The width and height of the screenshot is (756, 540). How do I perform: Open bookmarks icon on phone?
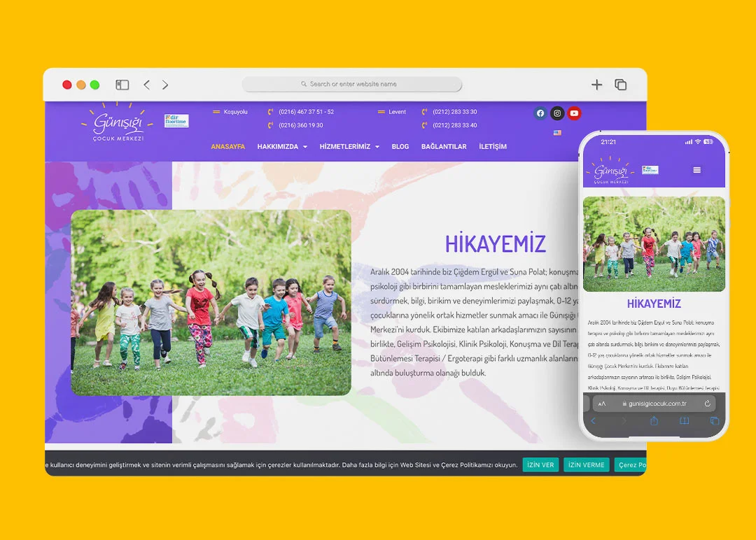click(x=684, y=420)
